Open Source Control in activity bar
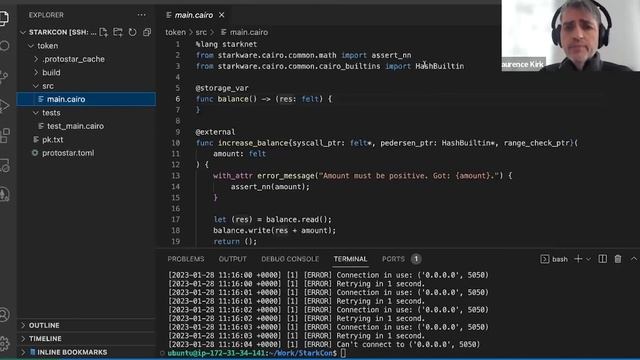Viewport: 640px width, 360px height. (4, 76)
